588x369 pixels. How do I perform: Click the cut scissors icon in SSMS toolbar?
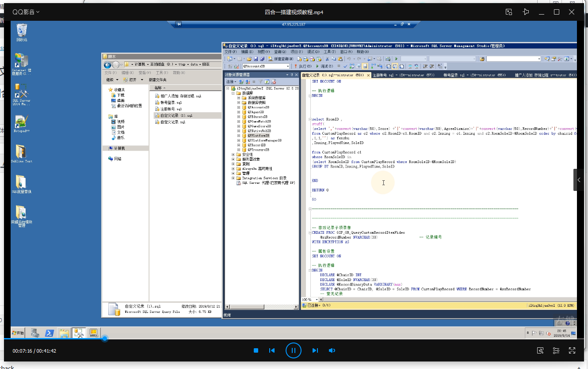point(327,59)
